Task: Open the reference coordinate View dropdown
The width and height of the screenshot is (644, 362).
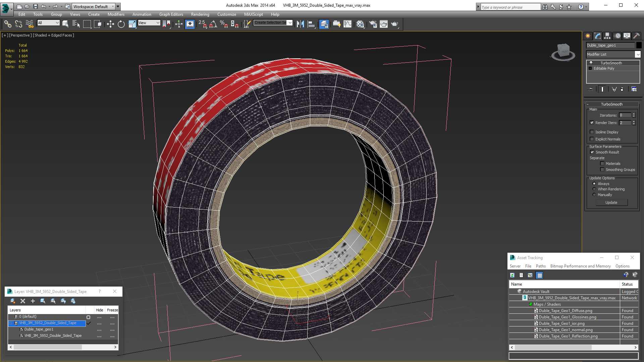Action: pos(149,23)
